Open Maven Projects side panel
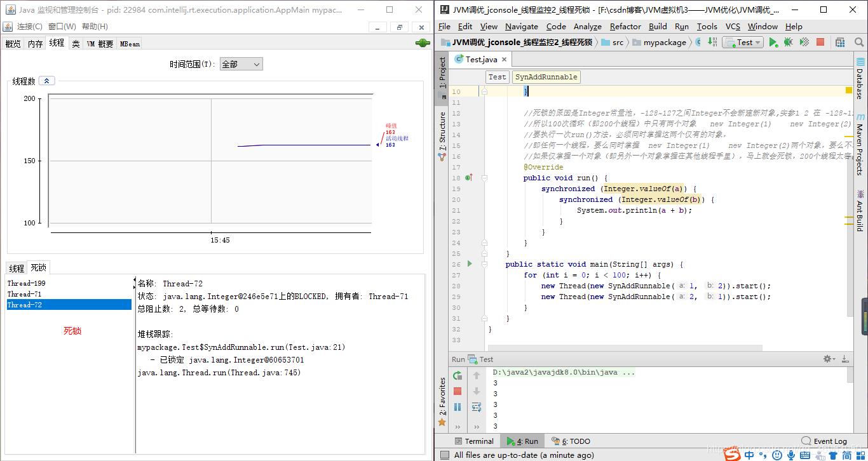Image resolution: width=868 pixels, height=461 pixels. pyautogui.click(x=860, y=144)
